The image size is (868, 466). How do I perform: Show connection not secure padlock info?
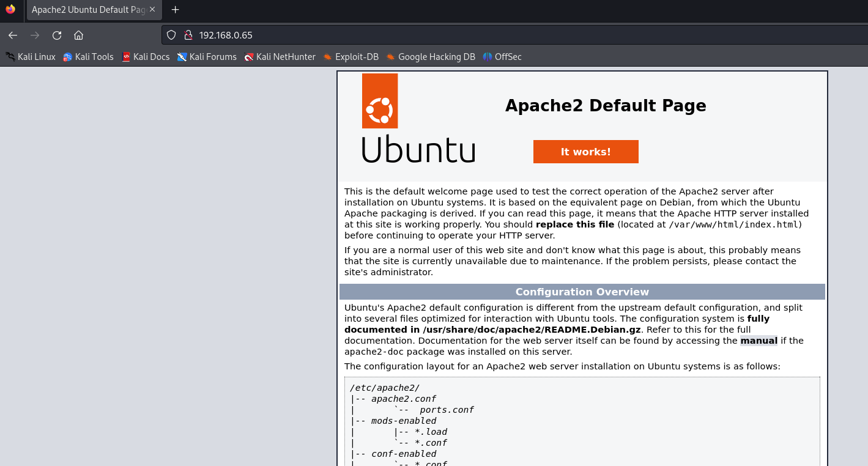(188, 35)
